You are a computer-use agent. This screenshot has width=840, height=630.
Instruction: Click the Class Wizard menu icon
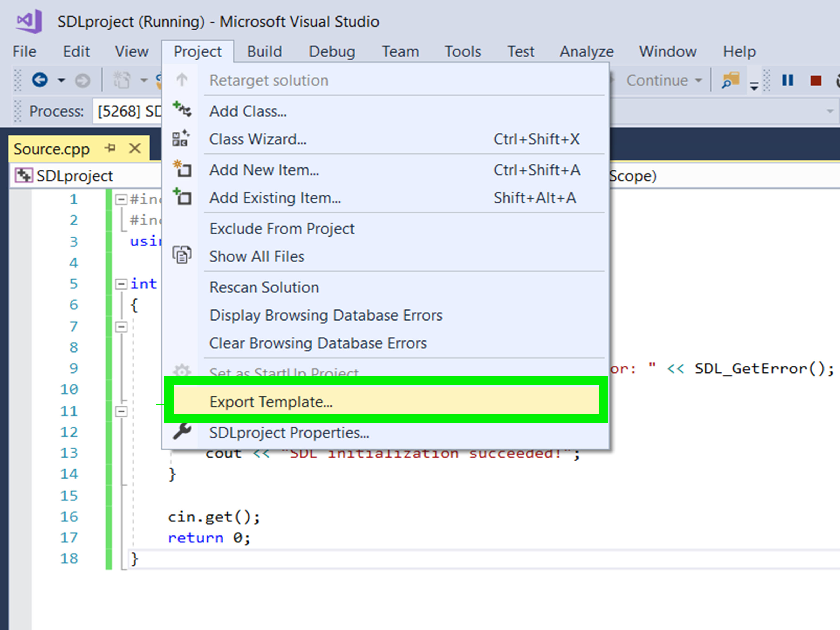[x=181, y=138]
